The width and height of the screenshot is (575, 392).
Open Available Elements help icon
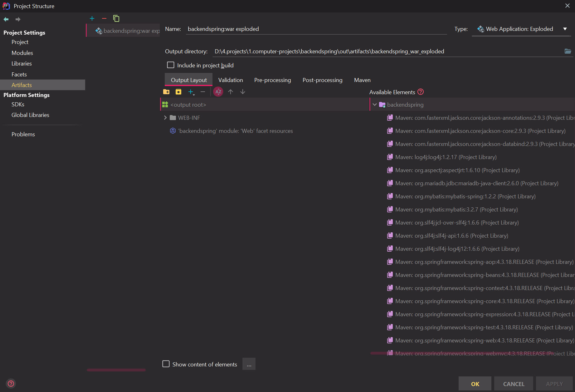[421, 92]
